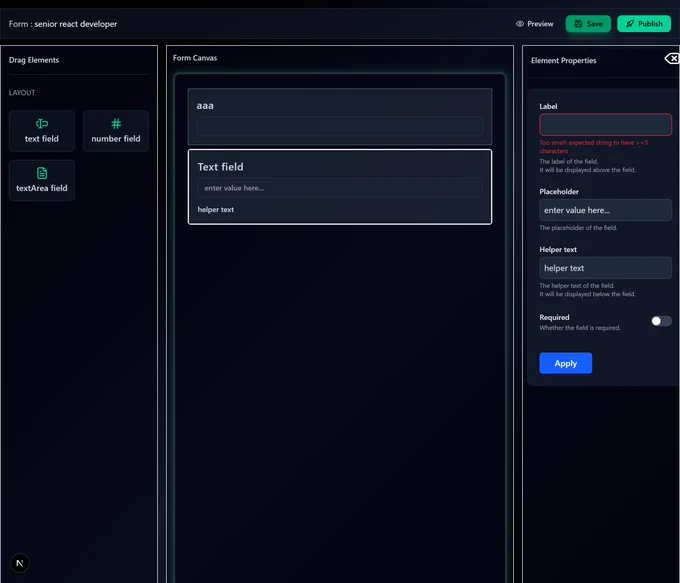Image resolution: width=680 pixels, height=583 pixels.
Task: Click the 'helper text' under Text field
Action: [216, 210]
